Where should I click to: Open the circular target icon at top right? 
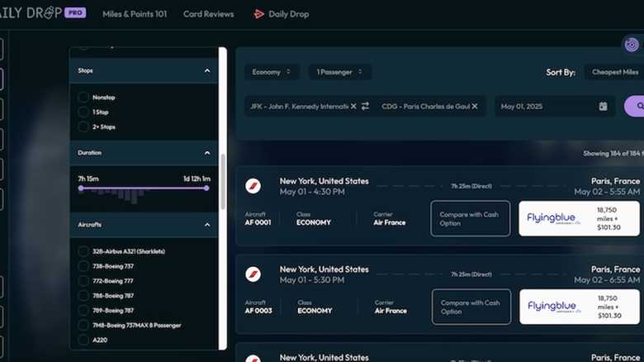click(x=632, y=45)
